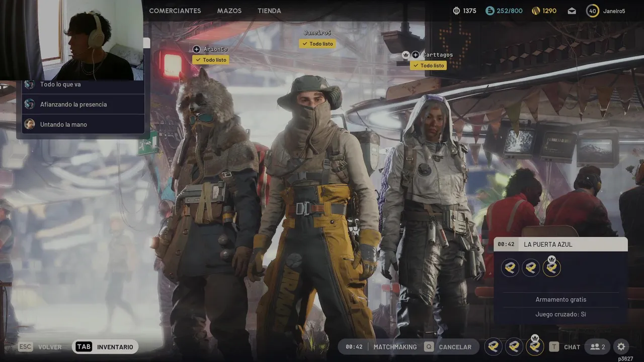Screen dimensions: 644x362
Task: Switch to the Mazos tab
Action: [229, 11]
